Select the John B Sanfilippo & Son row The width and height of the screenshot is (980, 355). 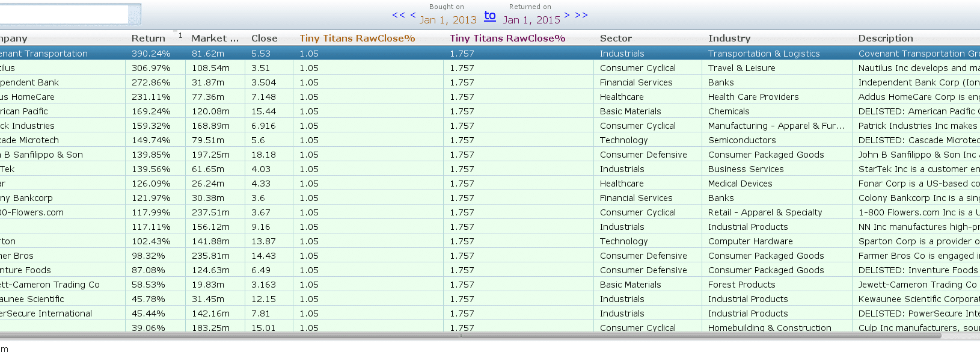point(490,155)
